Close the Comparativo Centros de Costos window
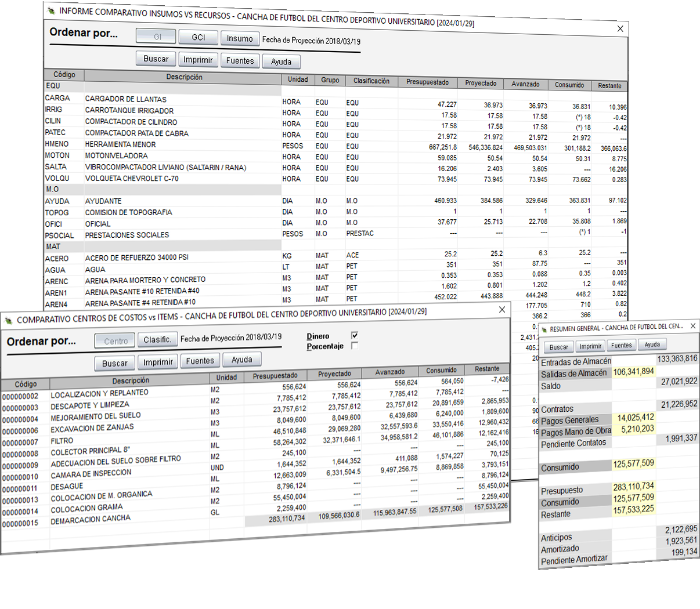 [502, 310]
